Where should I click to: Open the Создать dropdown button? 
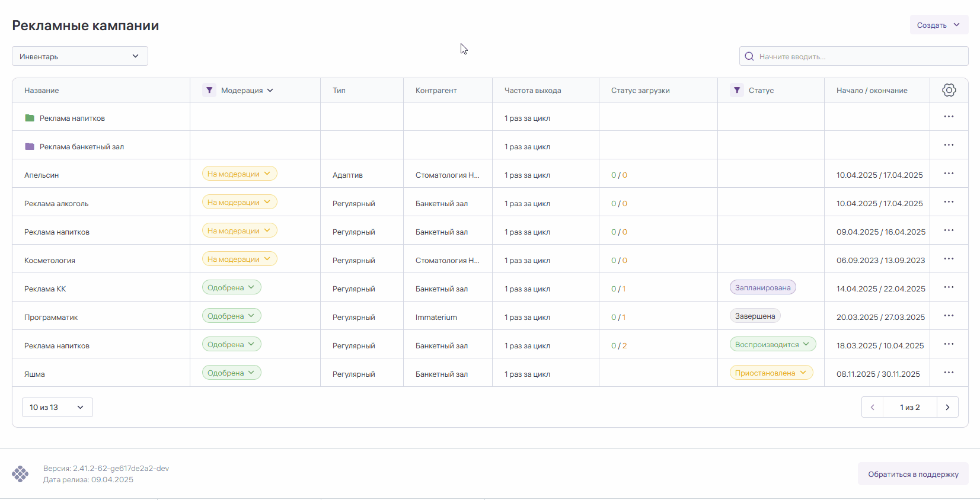click(938, 25)
